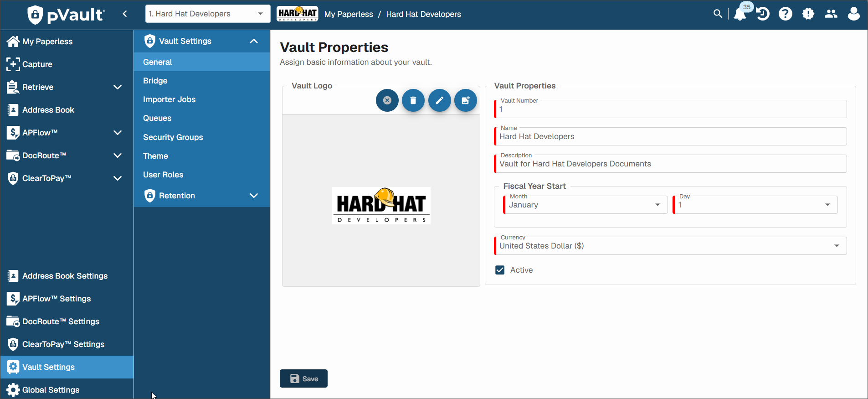Open DocRoute in the main sidebar

(x=67, y=155)
